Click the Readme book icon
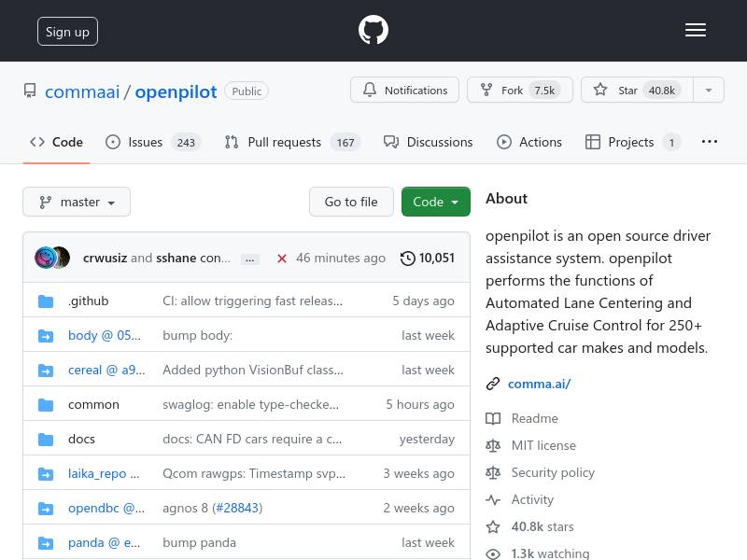The width and height of the screenshot is (747, 560). [x=493, y=418]
